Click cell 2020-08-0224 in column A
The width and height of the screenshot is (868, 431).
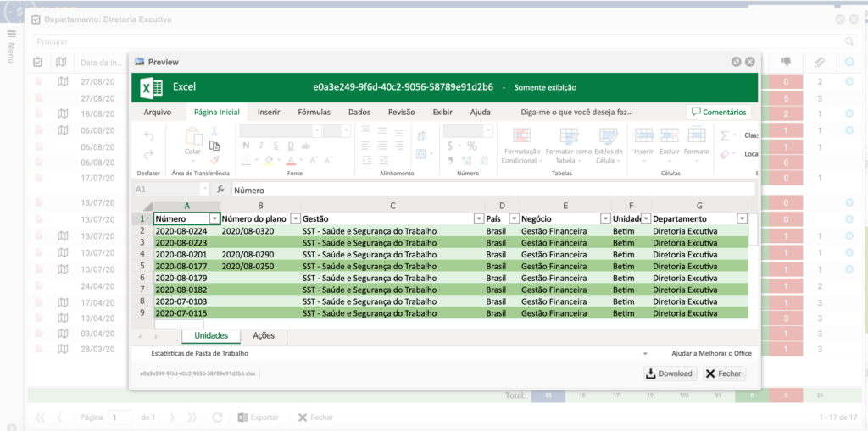pos(187,230)
